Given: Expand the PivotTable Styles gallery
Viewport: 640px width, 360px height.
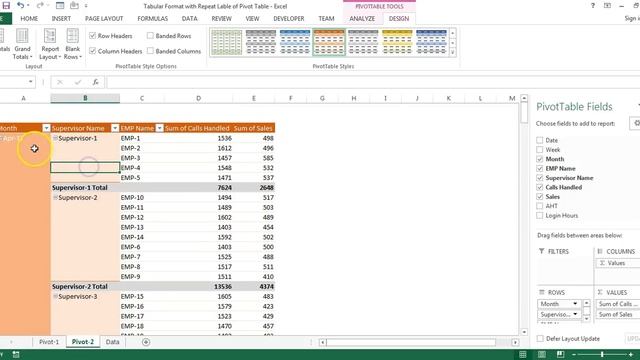Looking at the screenshot, I should pos(452,52).
